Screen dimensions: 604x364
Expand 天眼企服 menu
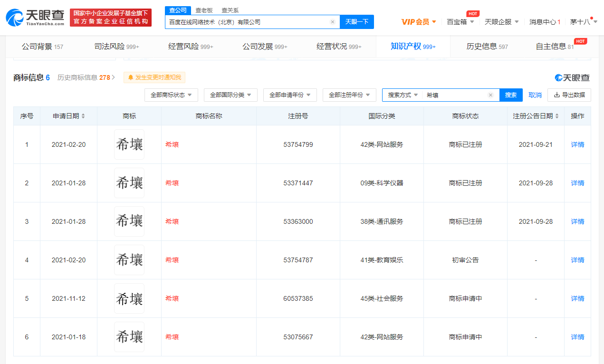point(502,22)
